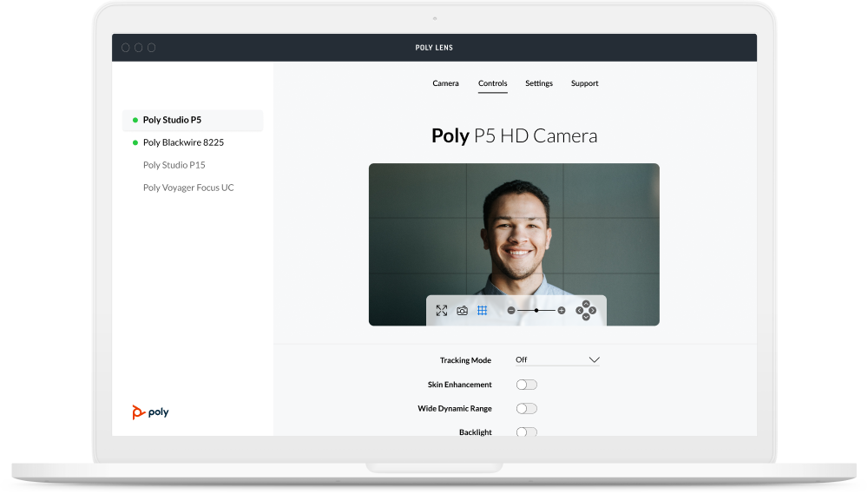Screen dimensions: 868x494
Task: Go to the Settings tab
Action: (539, 83)
